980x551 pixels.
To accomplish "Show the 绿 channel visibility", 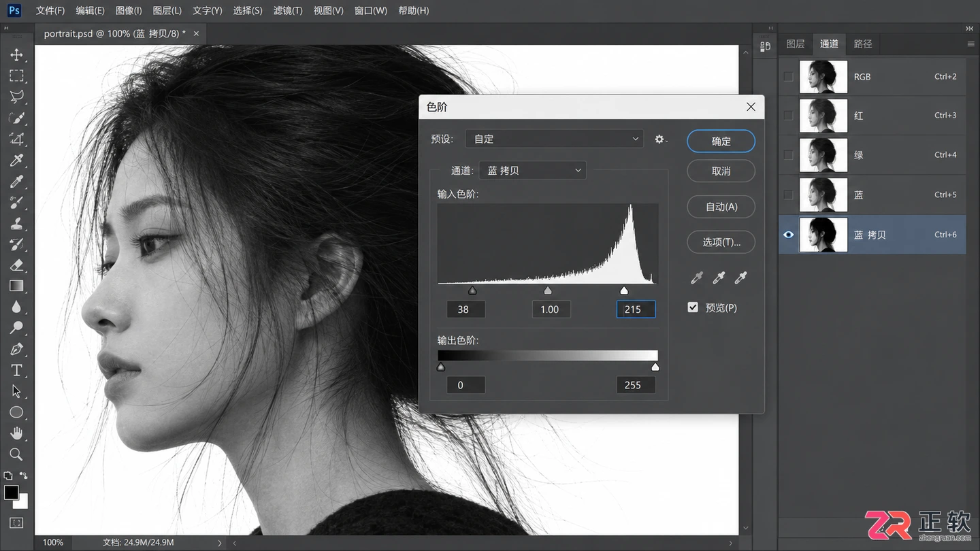I will coord(788,155).
